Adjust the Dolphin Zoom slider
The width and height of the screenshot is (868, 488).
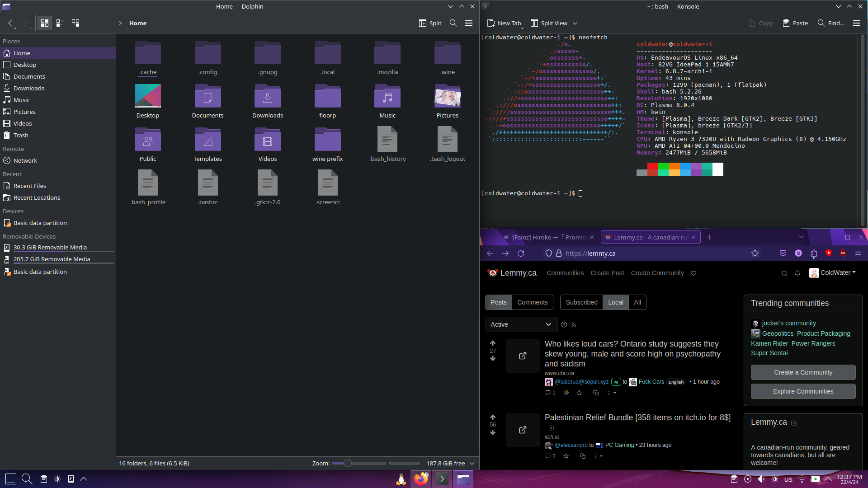(347, 463)
